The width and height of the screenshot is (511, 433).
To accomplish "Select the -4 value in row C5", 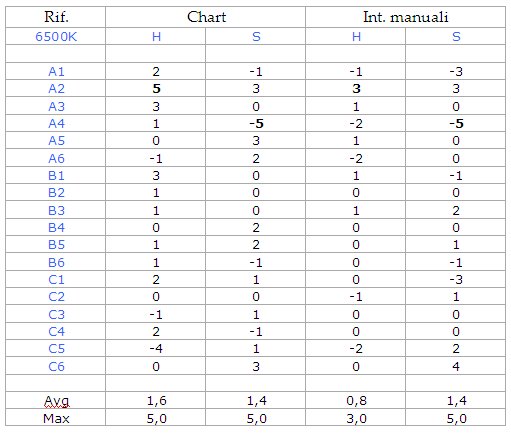I will coord(156,349).
